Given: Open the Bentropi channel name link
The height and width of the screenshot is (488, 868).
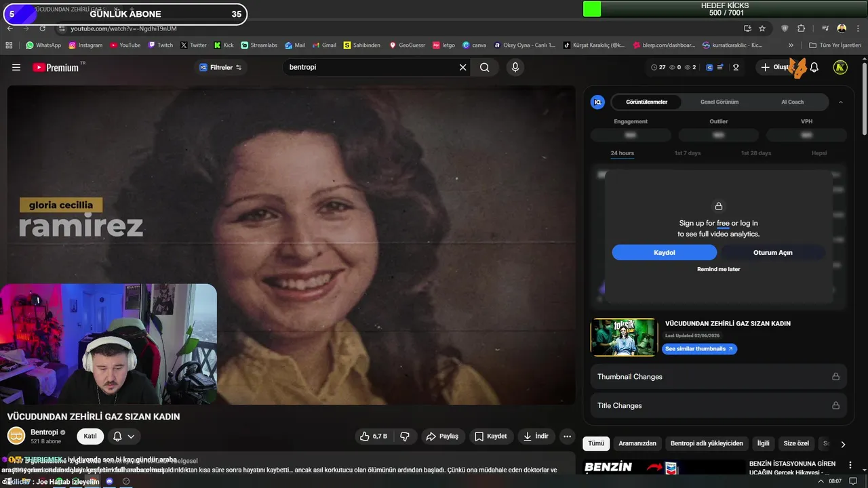Looking at the screenshot, I should [x=44, y=432].
